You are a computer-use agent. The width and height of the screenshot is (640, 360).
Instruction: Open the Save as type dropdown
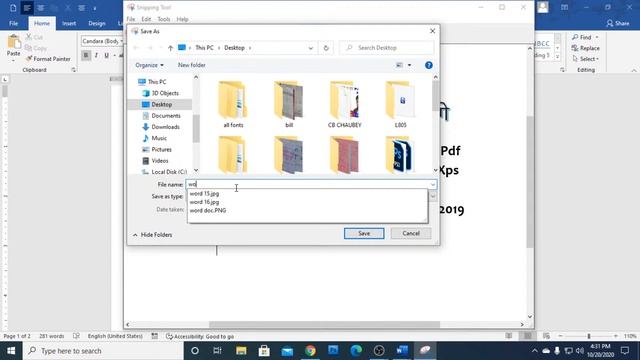coord(433,197)
